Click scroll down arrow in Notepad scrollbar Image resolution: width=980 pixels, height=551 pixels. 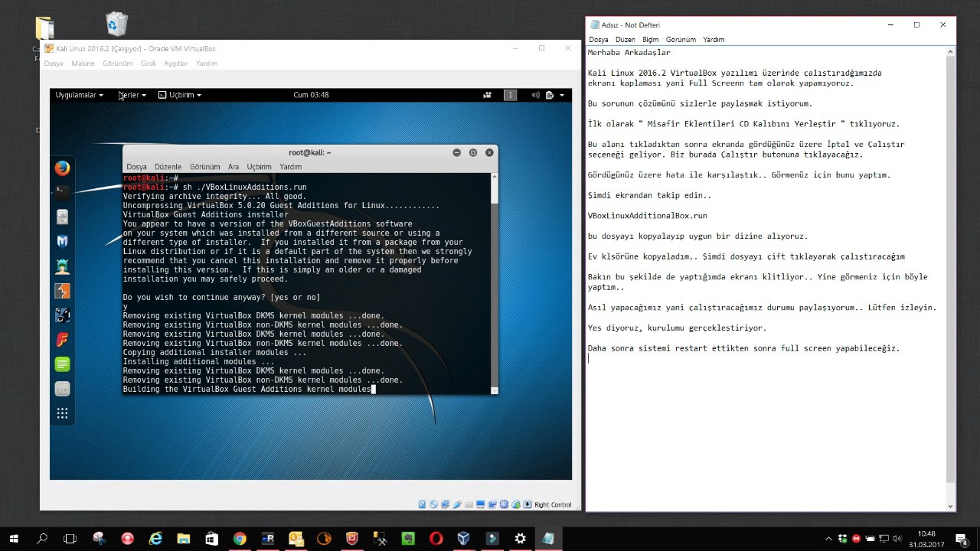tap(951, 505)
